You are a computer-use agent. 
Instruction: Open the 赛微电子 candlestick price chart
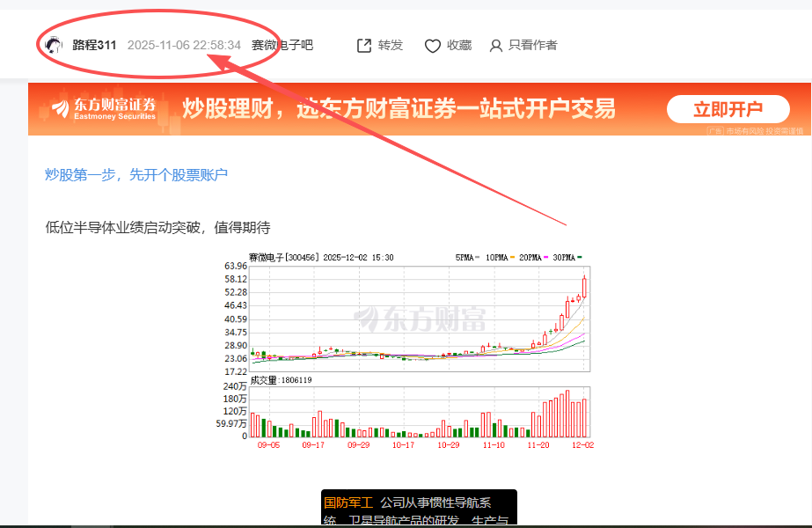point(420,319)
